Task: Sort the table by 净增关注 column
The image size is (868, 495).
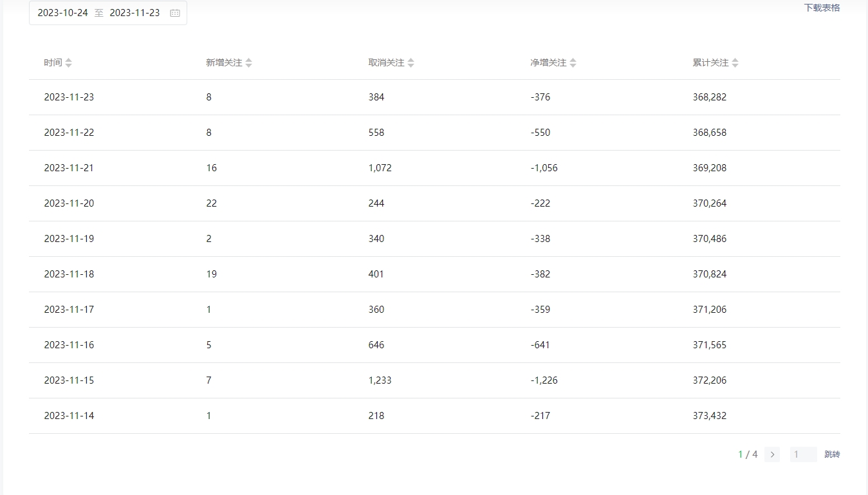Action: click(x=573, y=62)
